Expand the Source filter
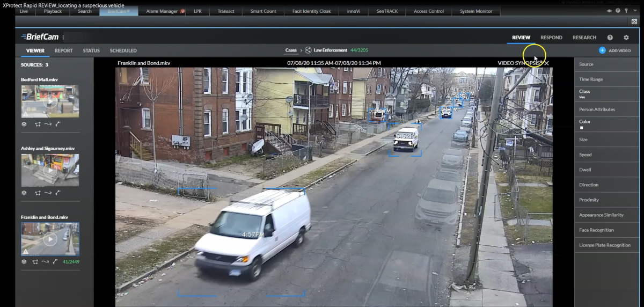Image resolution: width=644 pixels, height=307 pixels. point(607,64)
